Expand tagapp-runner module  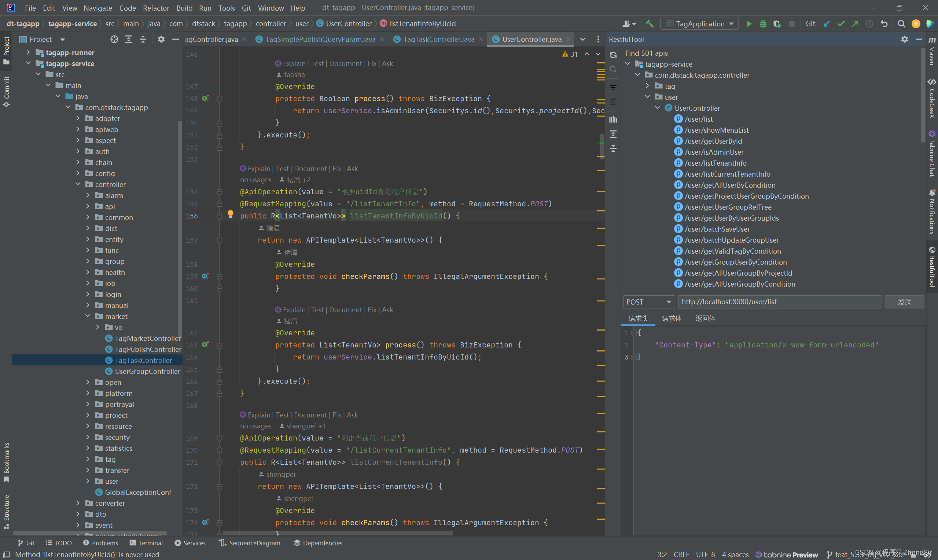tap(28, 52)
